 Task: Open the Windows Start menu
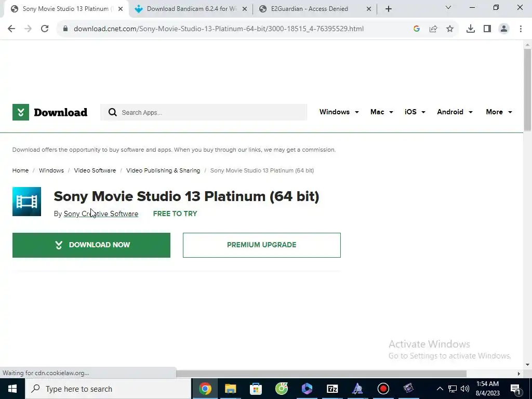(x=12, y=389)
